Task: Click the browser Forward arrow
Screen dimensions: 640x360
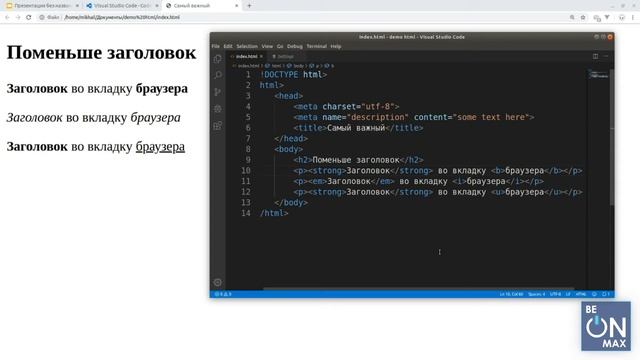Action: click(18, 17)
